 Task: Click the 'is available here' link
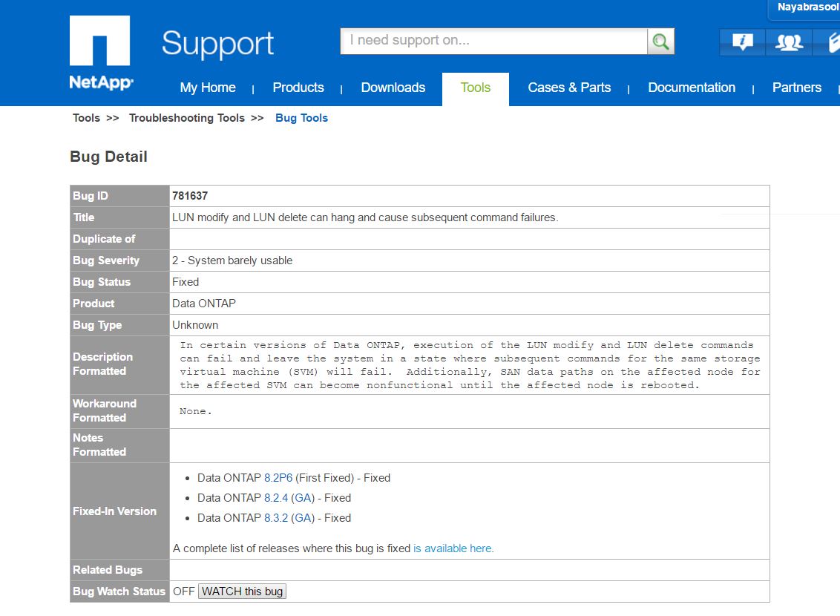(x=453, y=548)
